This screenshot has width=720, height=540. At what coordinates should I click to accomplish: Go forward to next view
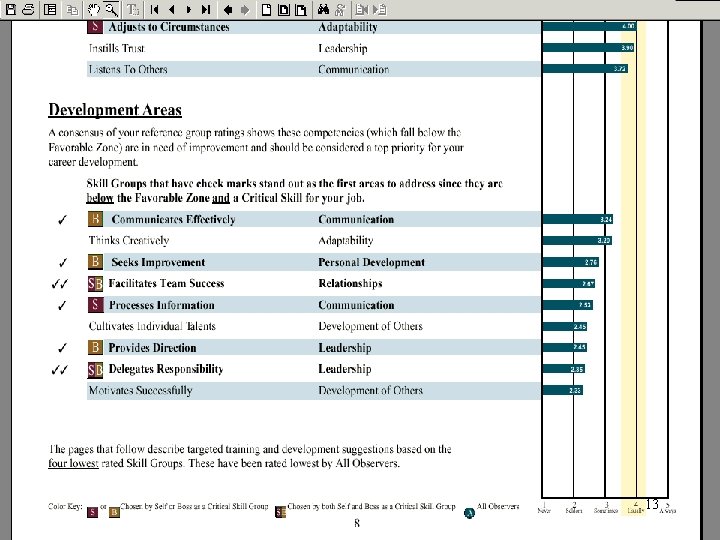point(245,9)
